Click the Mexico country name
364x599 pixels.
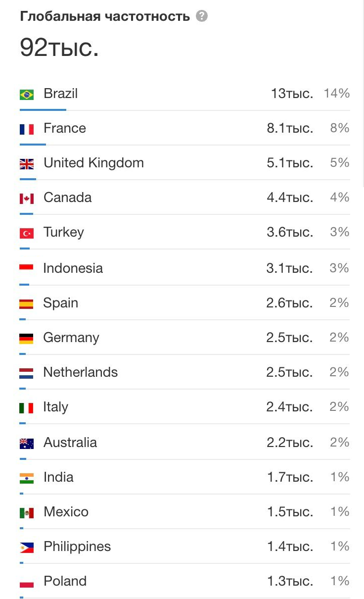point(66,512)
